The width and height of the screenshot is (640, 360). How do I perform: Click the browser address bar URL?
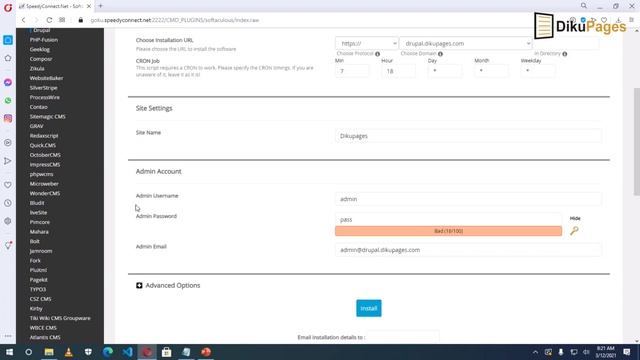pyautogui.click(x=175, y=20)
